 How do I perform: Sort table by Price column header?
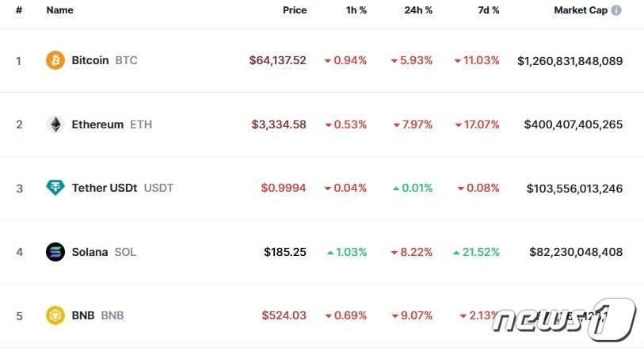click(x=294, y=10)
